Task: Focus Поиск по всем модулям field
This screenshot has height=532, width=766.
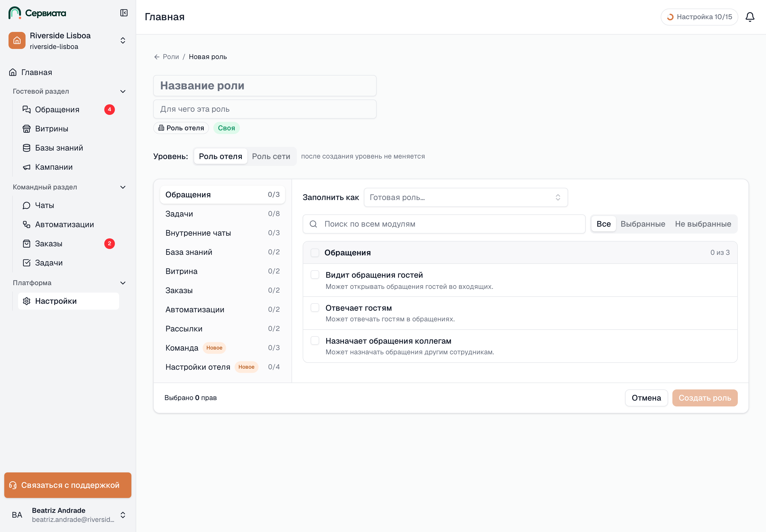Action: 444,224
